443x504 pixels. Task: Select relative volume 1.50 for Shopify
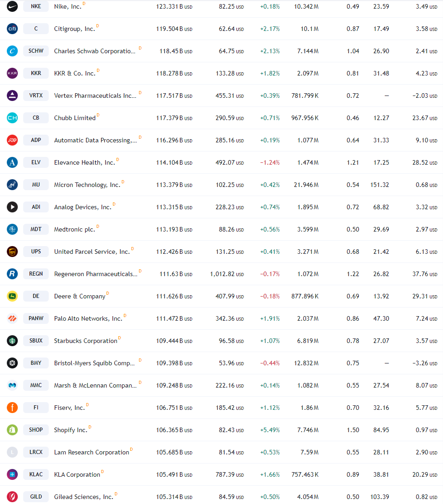[353, 430]
